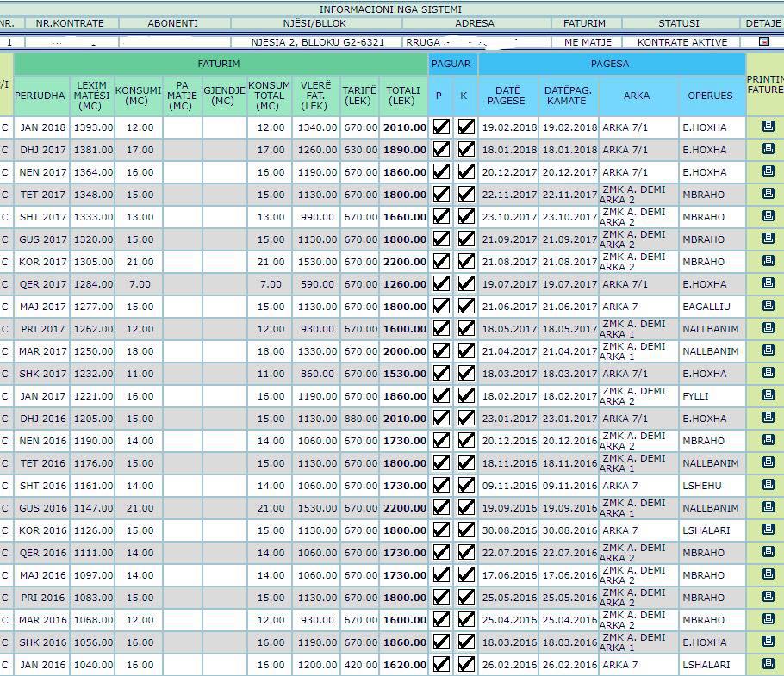Open print invoice icon for SHT 2017

click(x=768, y=216)
